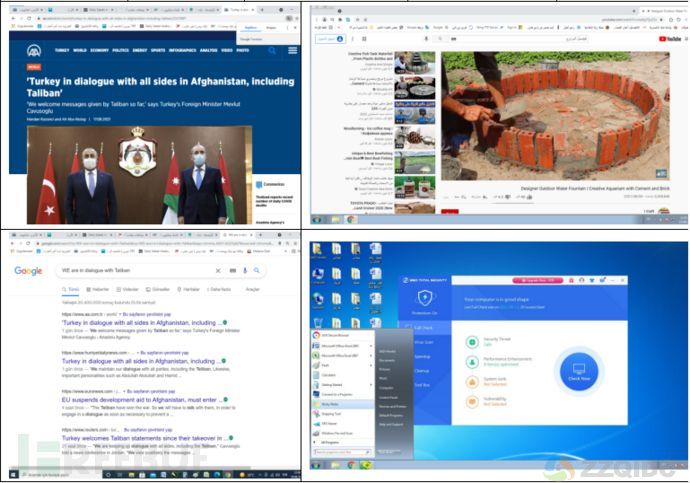Screen dimensions: 690x483
Task: Click Vulnerability orange icon
Action: click(x=472, y=401)
